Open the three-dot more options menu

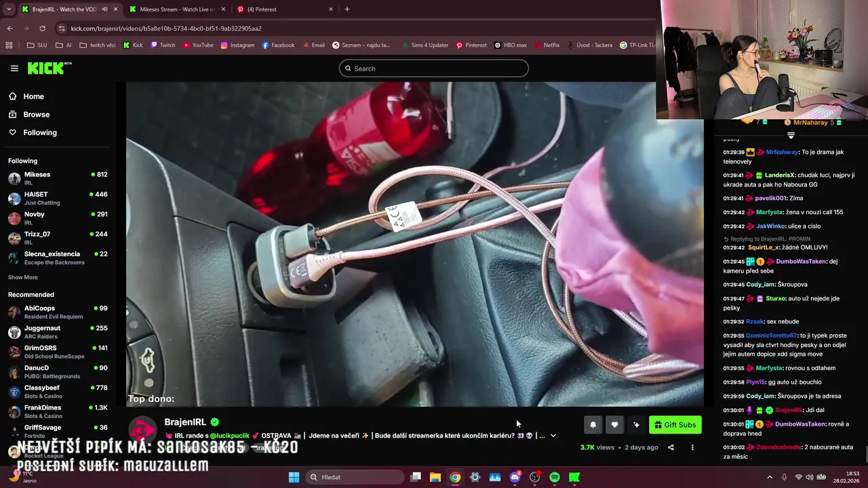pos(692,447)
